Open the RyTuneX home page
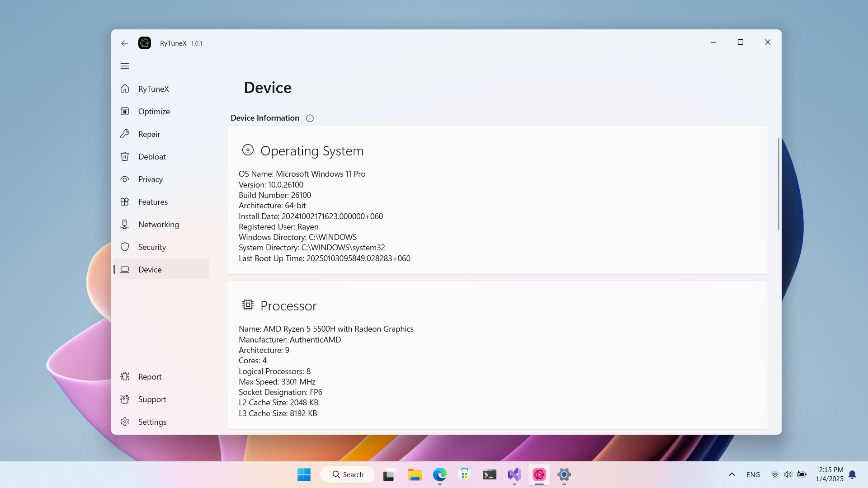This screenshot has width=868, height=488. tap(161, 89)
